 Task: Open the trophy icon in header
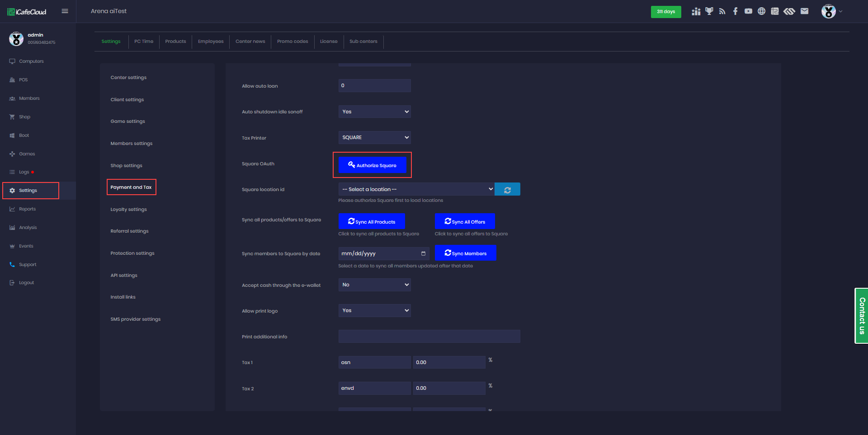[x=709, y=11]
